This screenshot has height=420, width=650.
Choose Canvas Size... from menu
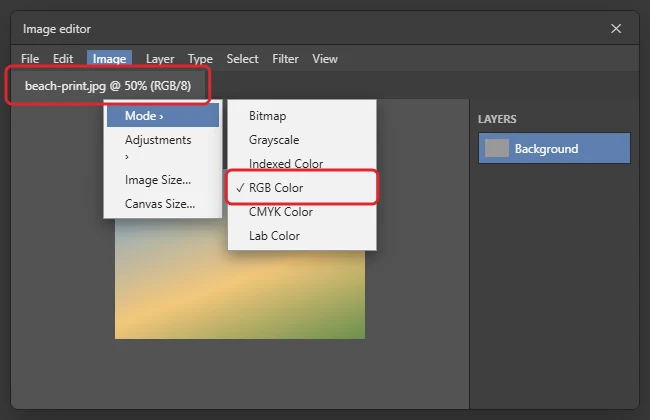tap(163, 204)
